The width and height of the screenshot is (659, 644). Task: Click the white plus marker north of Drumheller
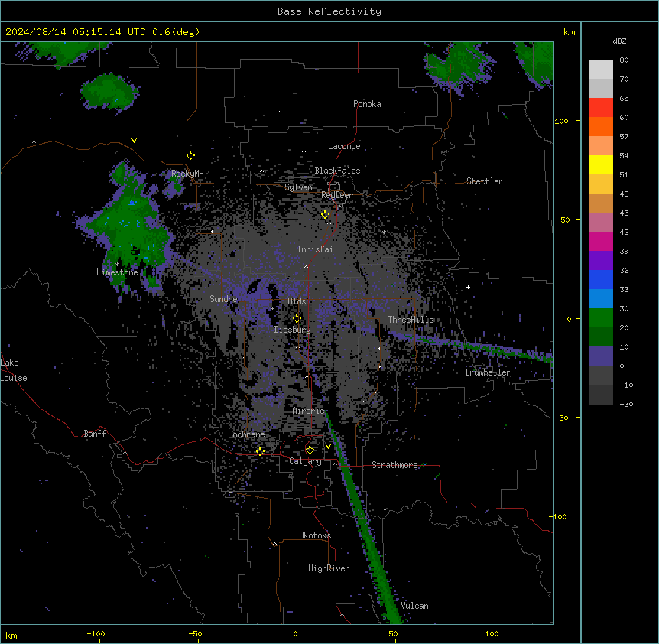tap(468, 287)
